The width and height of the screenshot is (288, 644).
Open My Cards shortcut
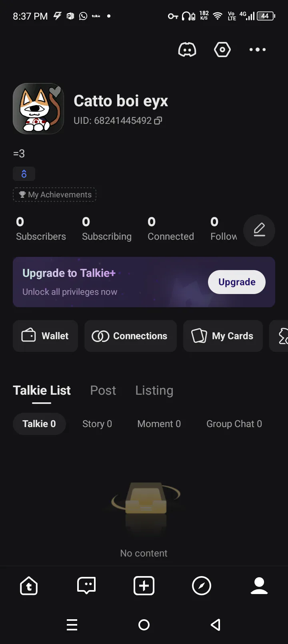(x=223, y=336)
